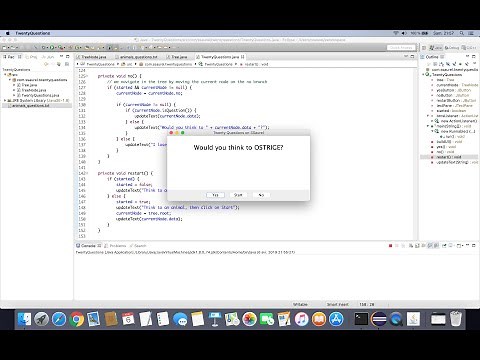
Task: Switch to the Problems tab
Action: click(x=116, y=246)
